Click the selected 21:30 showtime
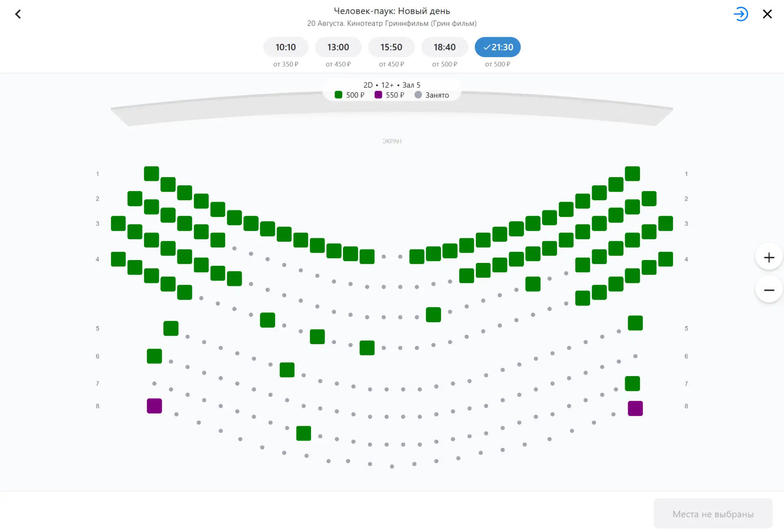 (497, 47)
